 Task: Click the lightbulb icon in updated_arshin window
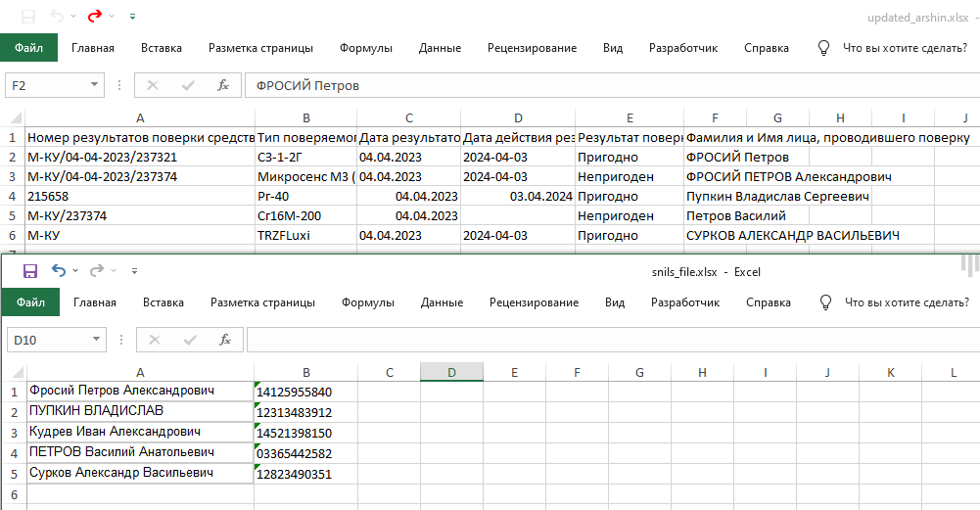823,48
